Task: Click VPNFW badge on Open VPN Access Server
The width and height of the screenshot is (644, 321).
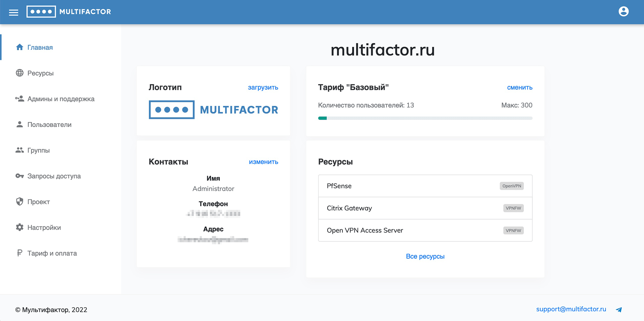Action: point(513,230)
